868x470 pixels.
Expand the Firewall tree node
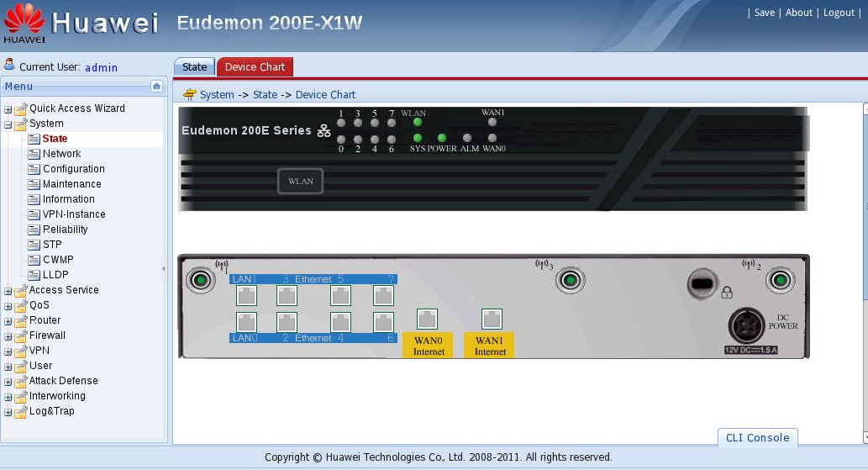click(8, 336)
